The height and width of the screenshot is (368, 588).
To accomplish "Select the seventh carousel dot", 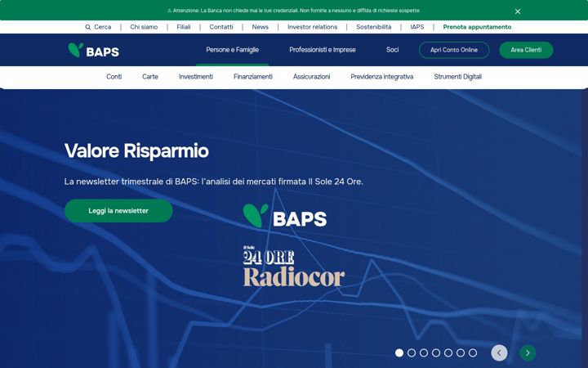I will [x=473, y=352].
